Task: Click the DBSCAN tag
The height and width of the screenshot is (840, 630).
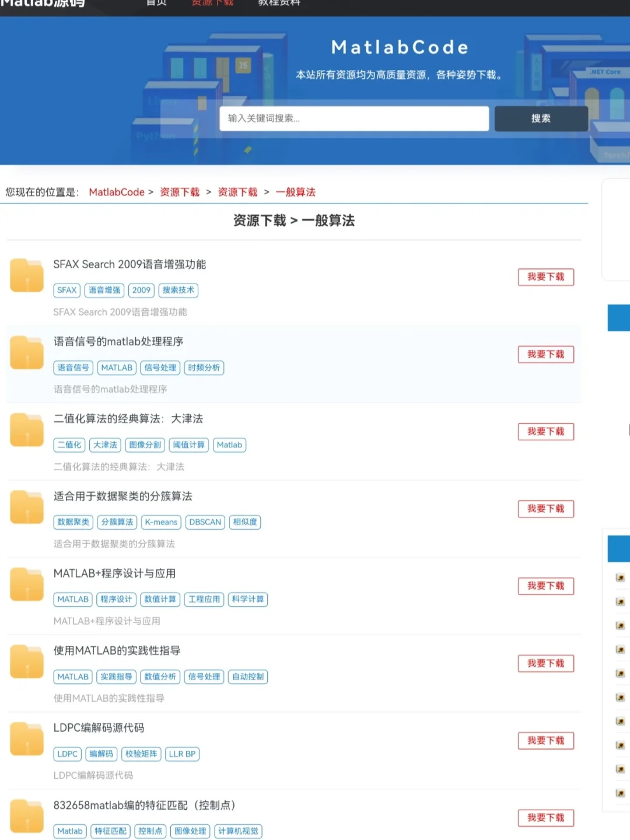Action: tap(205, 522)
